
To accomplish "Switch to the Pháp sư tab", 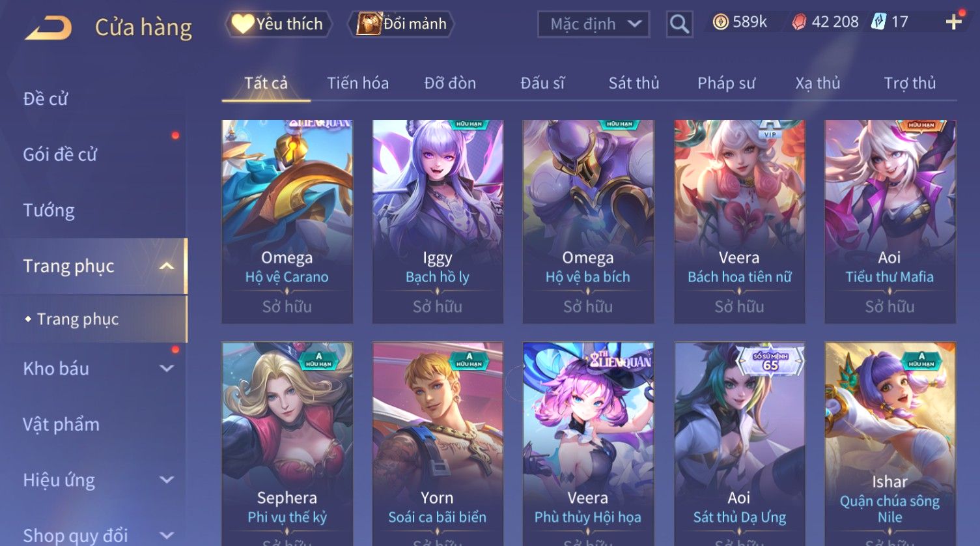I will pyautogui.click(x=726, y=83).
